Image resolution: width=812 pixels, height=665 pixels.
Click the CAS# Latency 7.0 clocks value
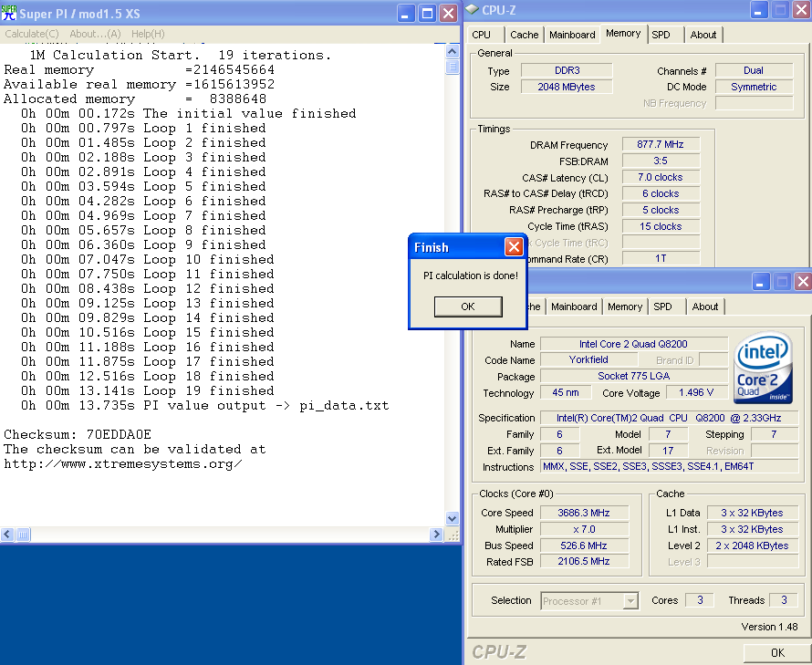pos(661,177)
